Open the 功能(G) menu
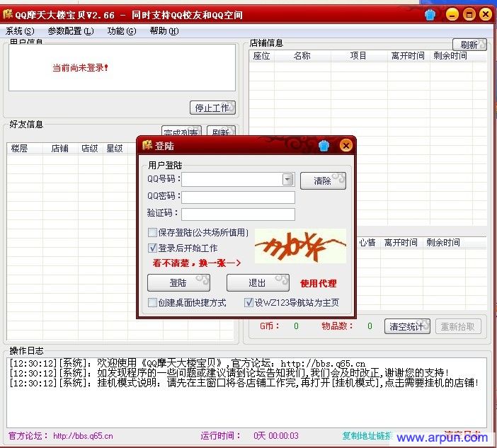Viewport: 497px width, 448px height. pos(122,31)
